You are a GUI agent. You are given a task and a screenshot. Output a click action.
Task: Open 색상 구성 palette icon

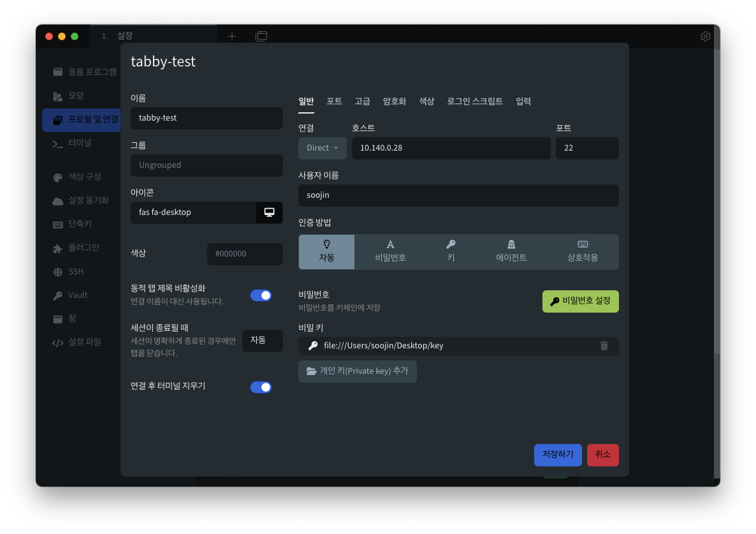click(58, 177)
